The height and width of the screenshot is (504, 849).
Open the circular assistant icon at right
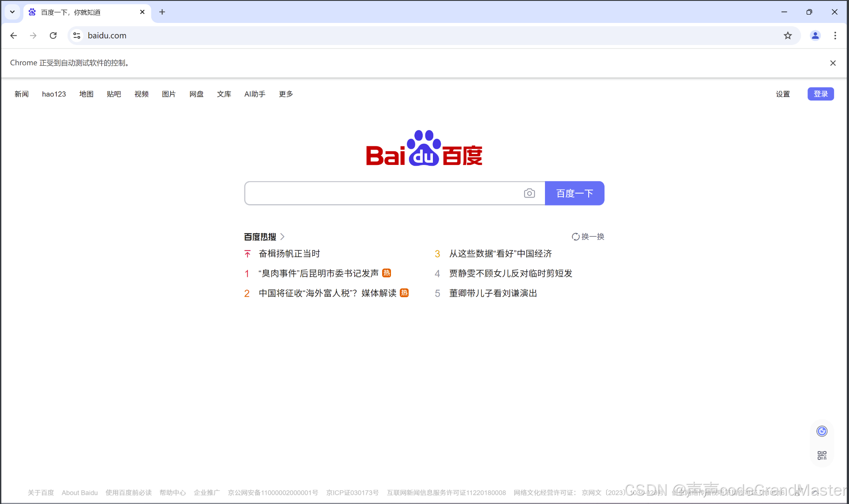(x=822, y=431)
